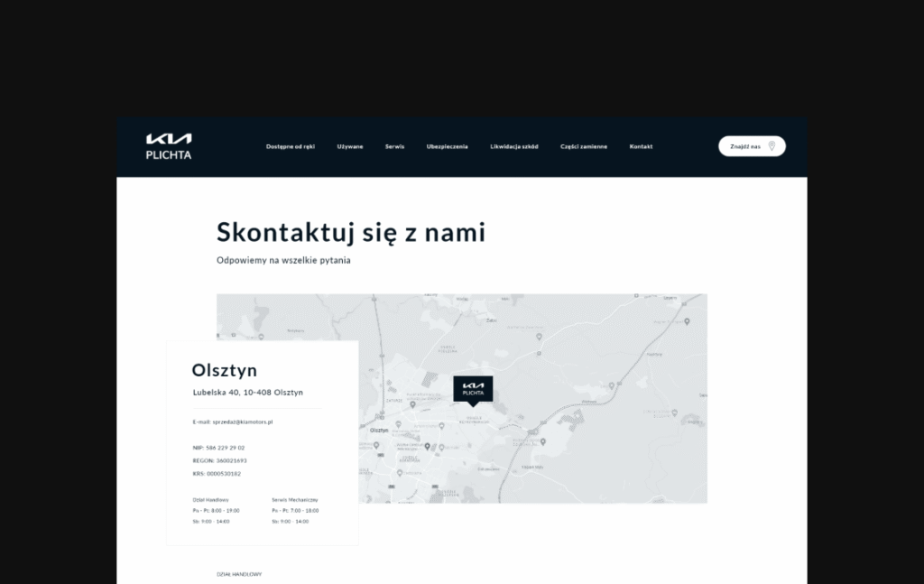The width and height of the screenshot is (924, 584).
Task: Open Likwidacja szkód in the navbar
Action: click(x=513, y=146)
